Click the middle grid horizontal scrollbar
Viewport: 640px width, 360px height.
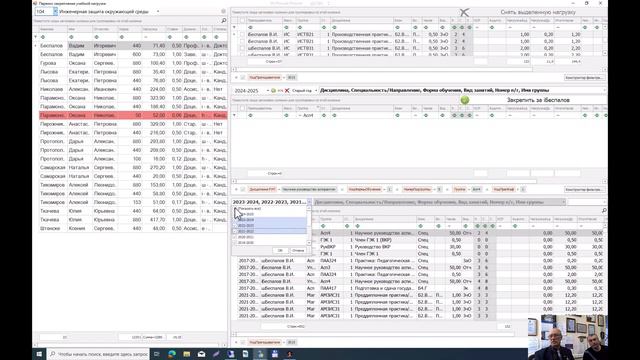(386, 181)
